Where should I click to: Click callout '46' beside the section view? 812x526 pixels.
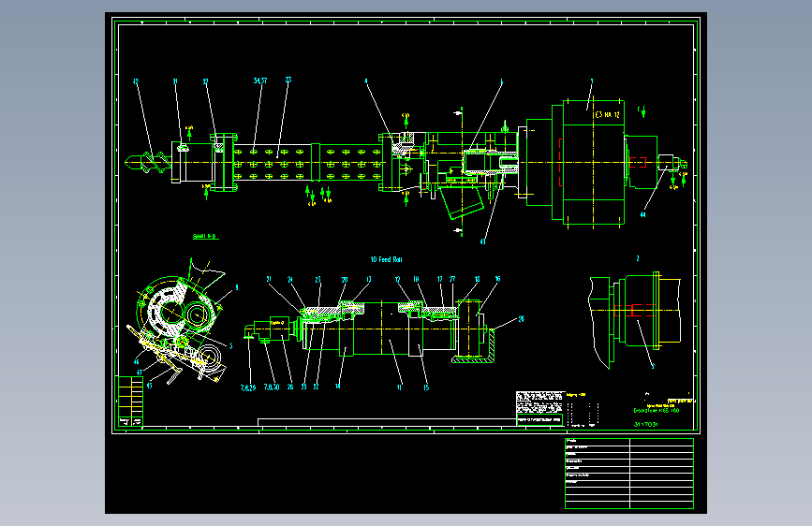point(136,362)
